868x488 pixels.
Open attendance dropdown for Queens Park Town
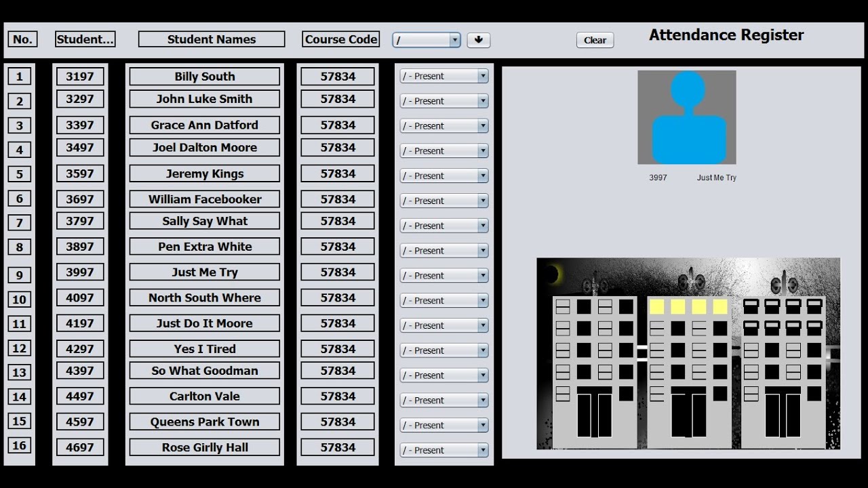444,425
